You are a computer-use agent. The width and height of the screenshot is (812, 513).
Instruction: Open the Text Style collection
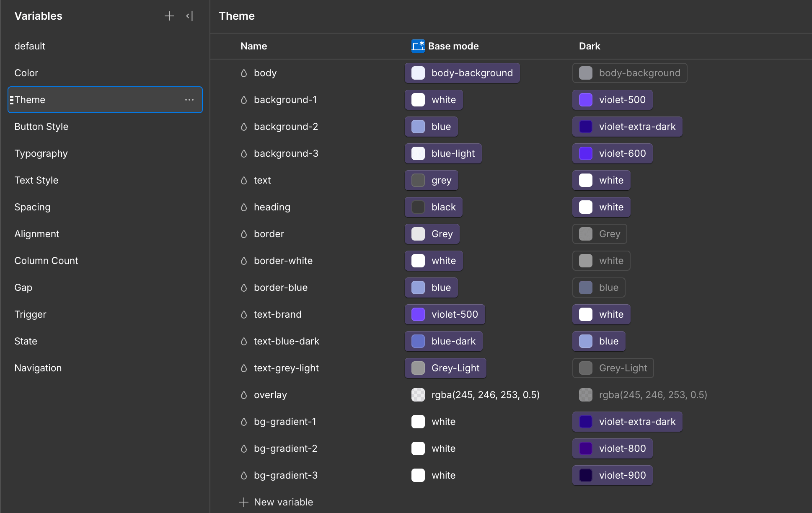coord(105,180)
